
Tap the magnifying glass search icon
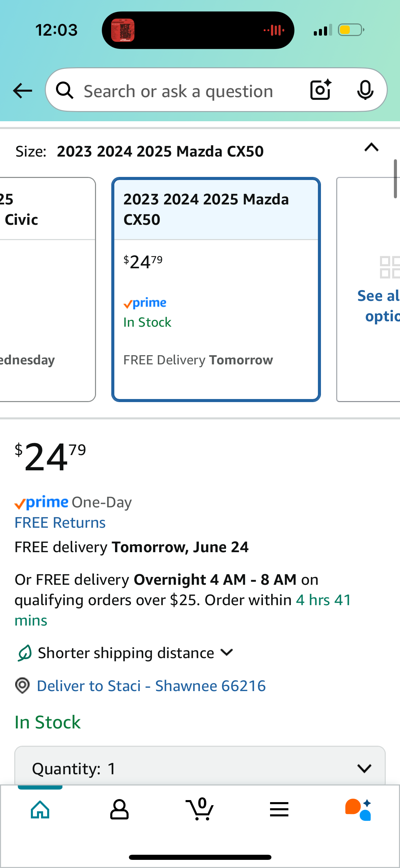click(65, 91)
